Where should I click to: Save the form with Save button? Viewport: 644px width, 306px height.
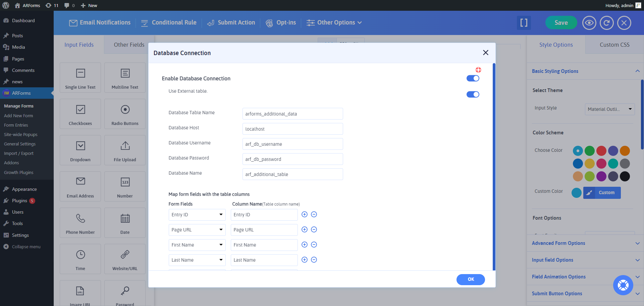click(x=561, y=23)
